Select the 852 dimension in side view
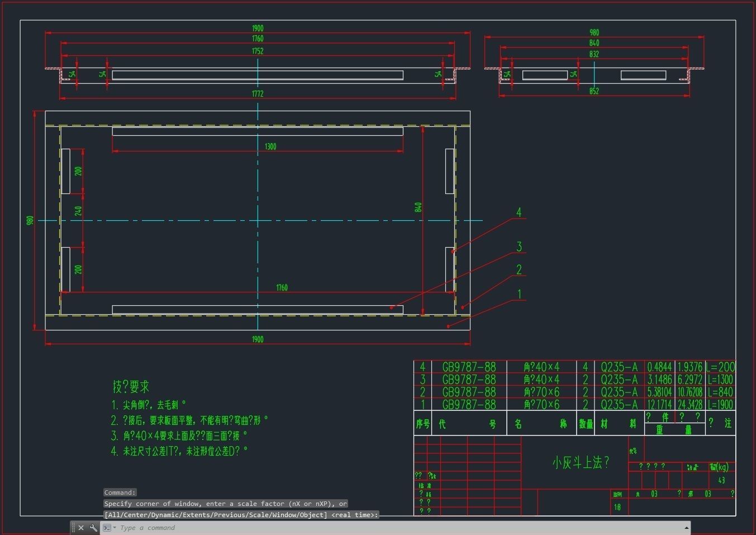The height and width of the screenshot is (535, 756). tap(594, 91)
